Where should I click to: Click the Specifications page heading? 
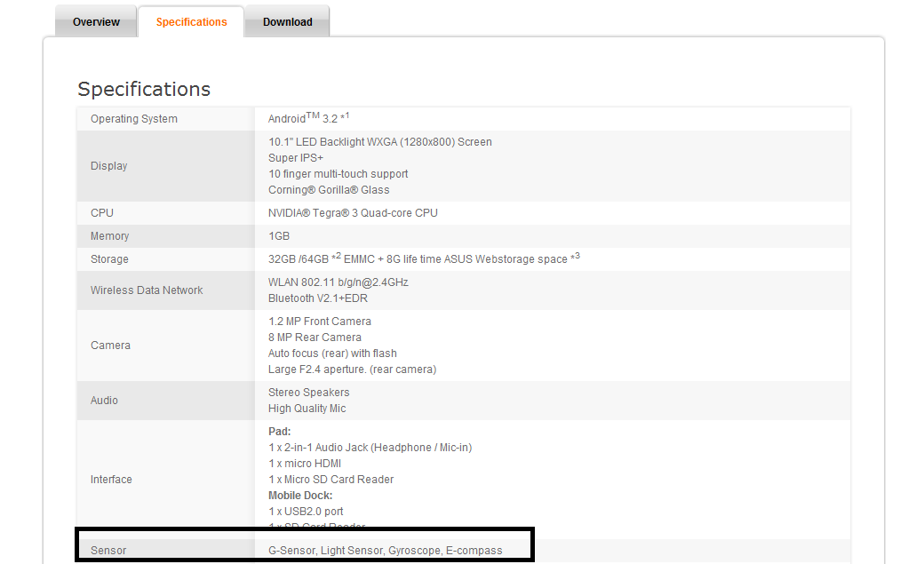[x=144, y=89]
